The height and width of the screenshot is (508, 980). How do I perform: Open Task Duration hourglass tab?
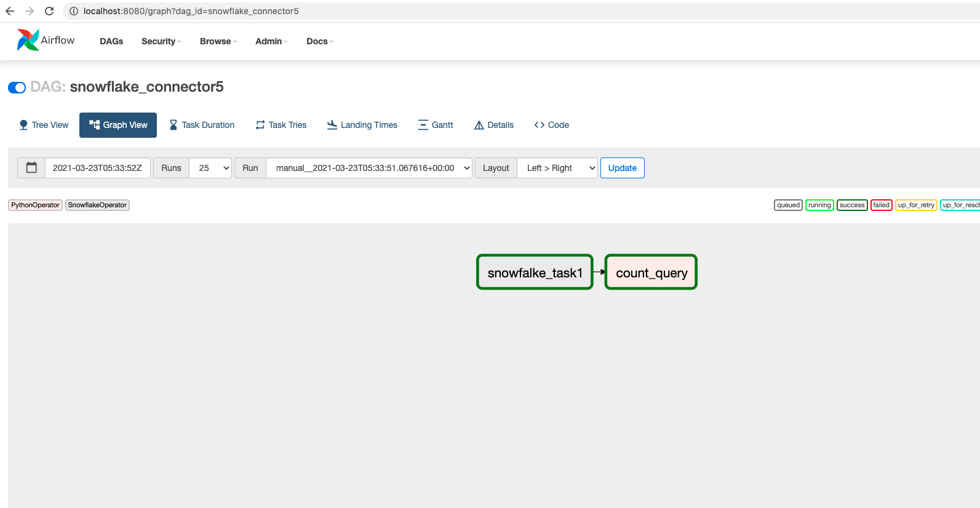tap(173, 125)
